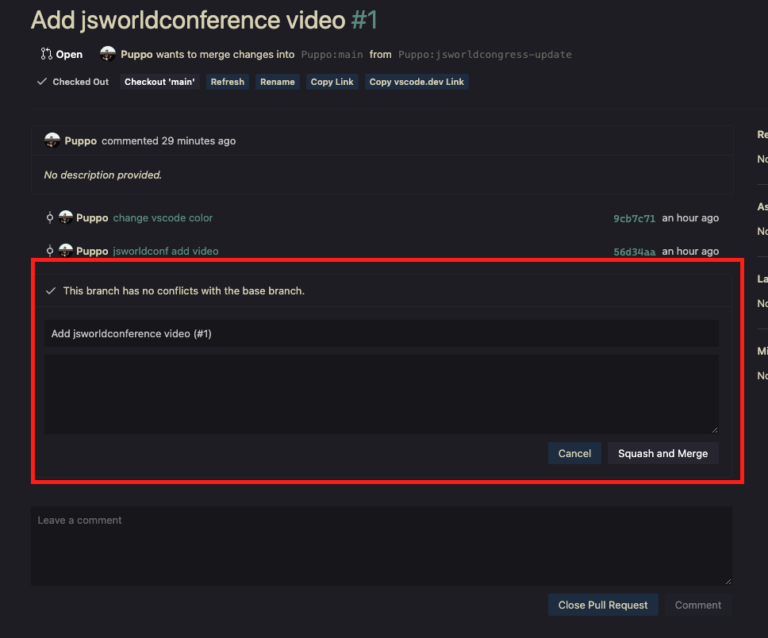Click the Puppo avatar beside the comment
This screenshot has height=638, width=768.
pos(52,141)
